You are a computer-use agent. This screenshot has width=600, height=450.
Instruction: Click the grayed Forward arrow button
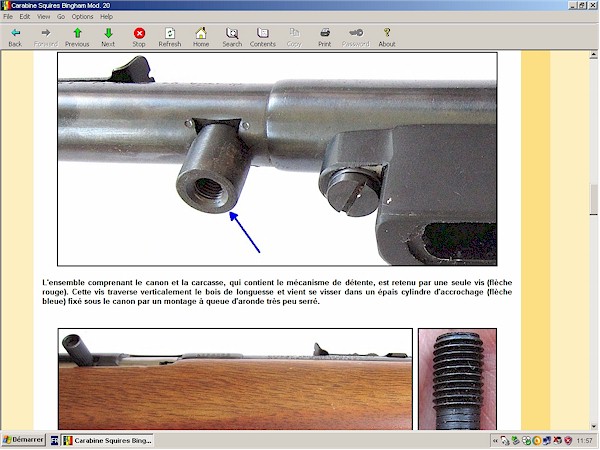click(46, 37)
